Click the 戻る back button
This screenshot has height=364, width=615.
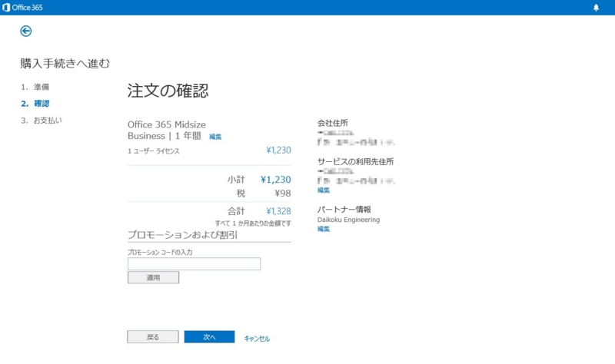pos(153,337)
